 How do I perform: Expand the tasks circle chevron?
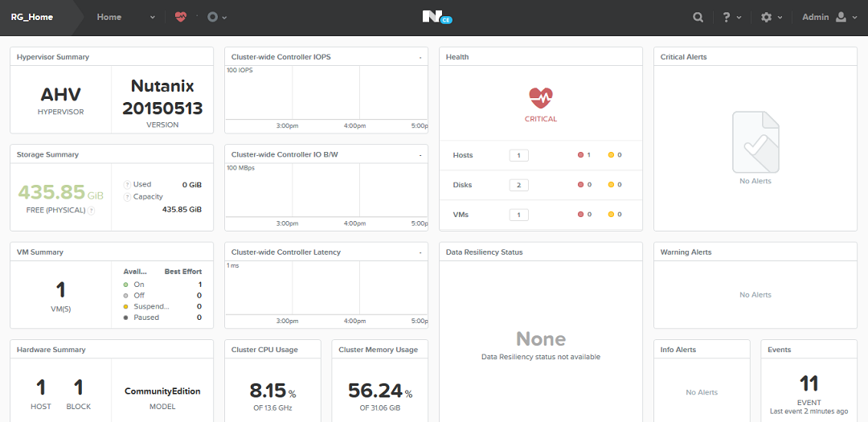(225, 18)
